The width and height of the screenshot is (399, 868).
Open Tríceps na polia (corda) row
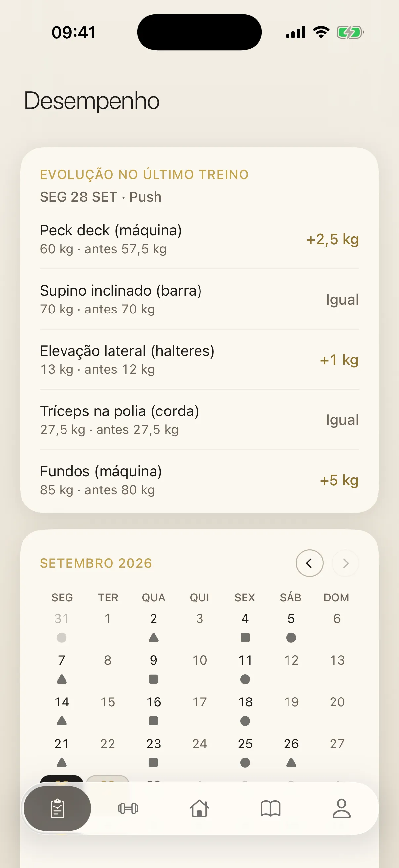(199, 420)
